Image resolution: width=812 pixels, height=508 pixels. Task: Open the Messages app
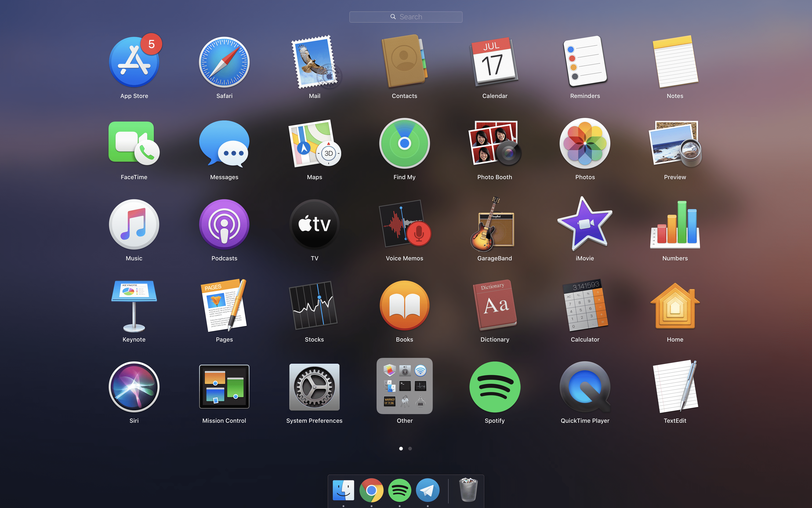coord(224,144)
